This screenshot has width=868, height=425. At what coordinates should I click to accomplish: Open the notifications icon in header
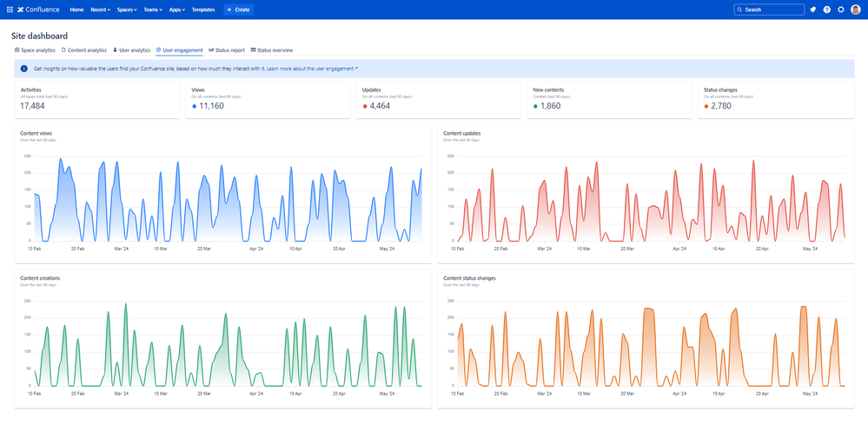[x=812, y=10]
